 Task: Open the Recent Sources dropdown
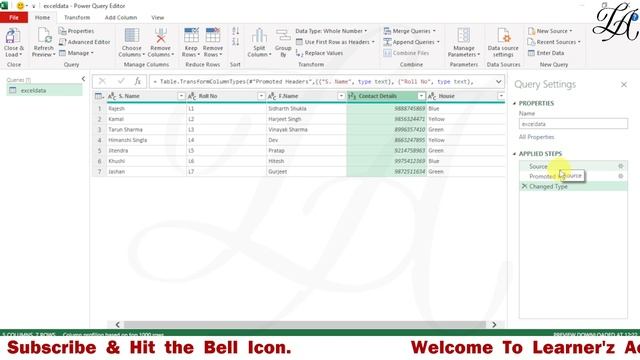pyautogui.click(x=554, y=42)
